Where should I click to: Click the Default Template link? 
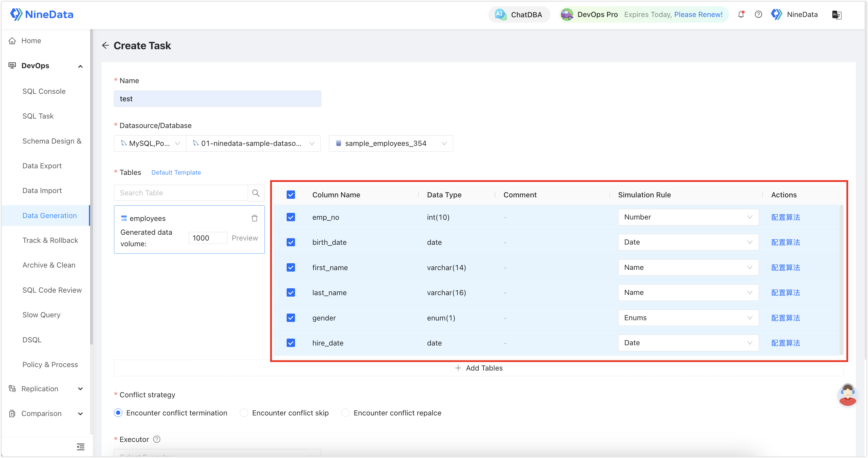pyautogui.click(x=176, y=172)
